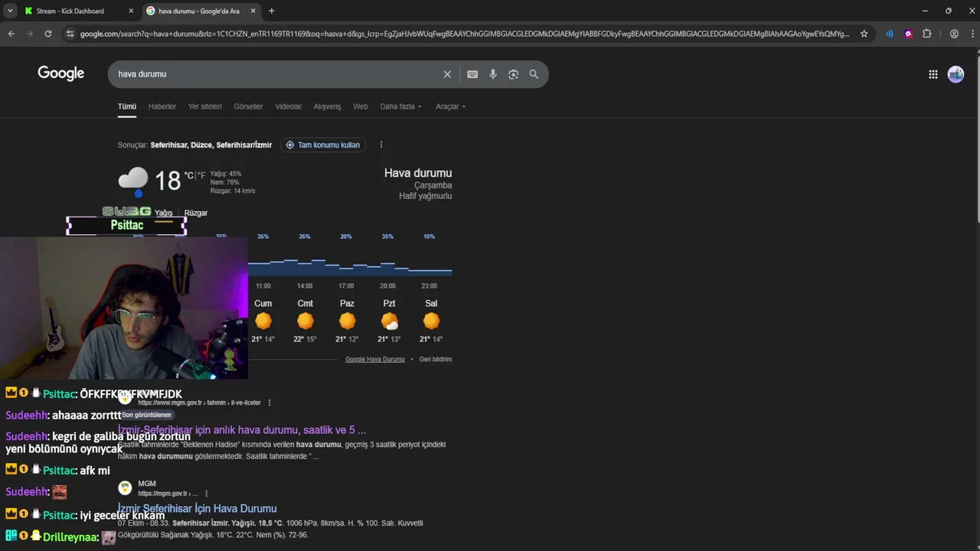Click the pink extension icon in toolbar
Screen dimensions: 980x551
pyautogui.click(x=908, y=34)
